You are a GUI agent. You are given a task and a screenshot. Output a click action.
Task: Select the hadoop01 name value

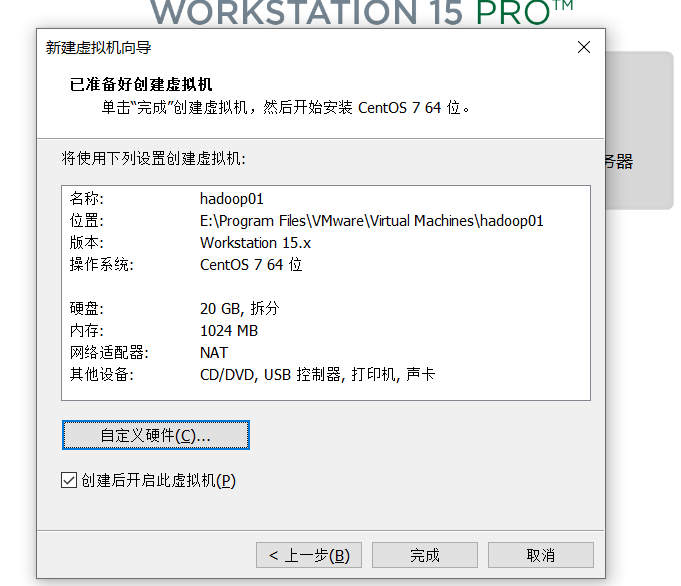click(231, 199)
